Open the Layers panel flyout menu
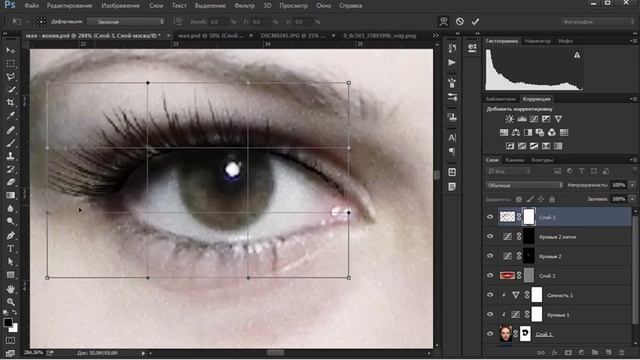Viewport: 640px width, 360px height. pyautogui.click(x=633, y=160)
